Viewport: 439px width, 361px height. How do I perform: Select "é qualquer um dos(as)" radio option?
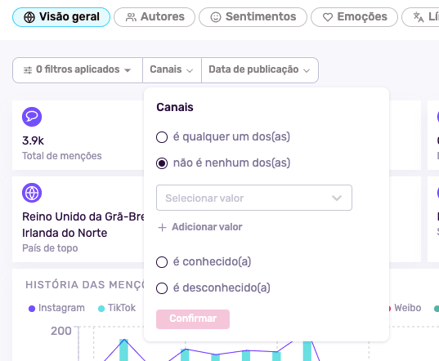162,137
